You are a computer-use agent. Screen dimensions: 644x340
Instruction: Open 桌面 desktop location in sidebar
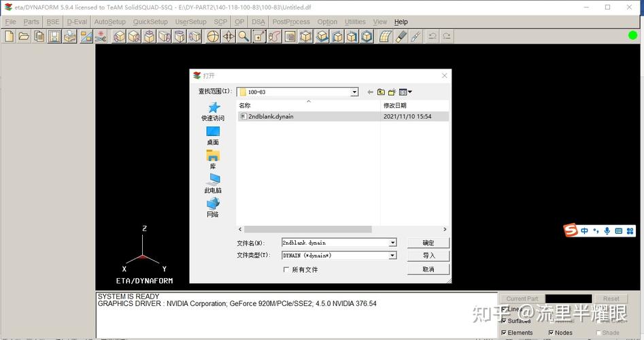click(213, 136)
